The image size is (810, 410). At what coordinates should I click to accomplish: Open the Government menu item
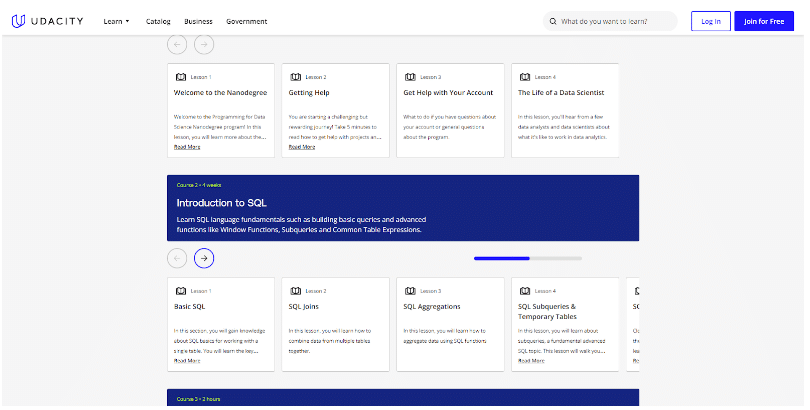click(x=246, y=22)
